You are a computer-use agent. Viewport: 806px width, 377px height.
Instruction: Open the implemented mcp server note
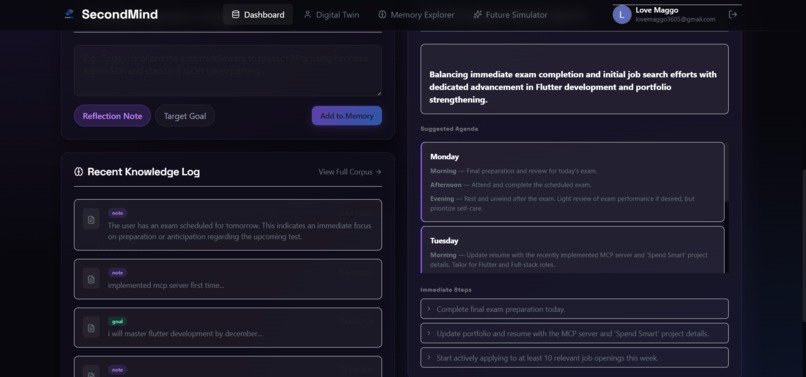tap(228, 279)
